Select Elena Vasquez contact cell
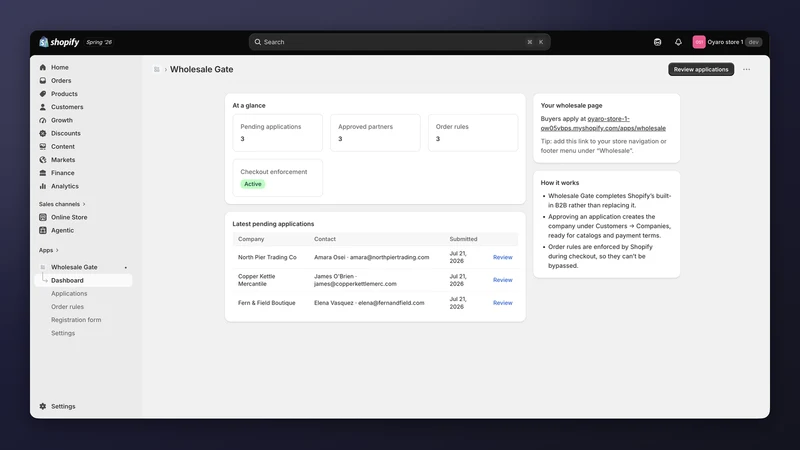 pos(369,303)
